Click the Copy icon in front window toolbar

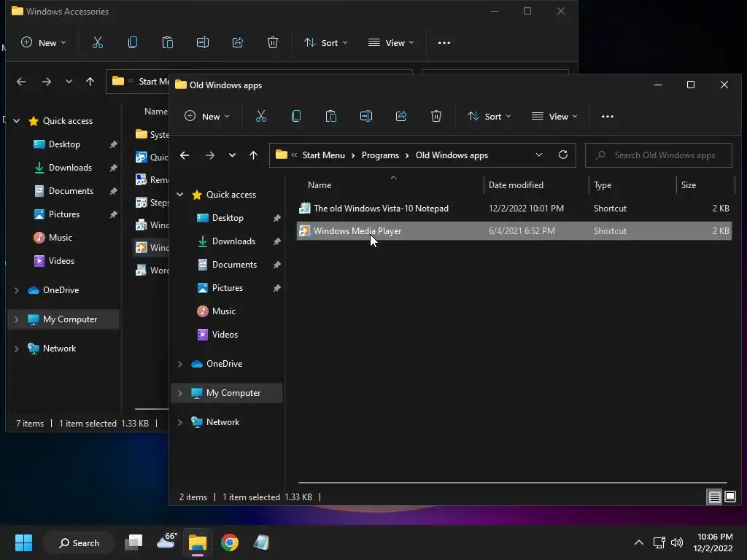[x=296, y=117]
